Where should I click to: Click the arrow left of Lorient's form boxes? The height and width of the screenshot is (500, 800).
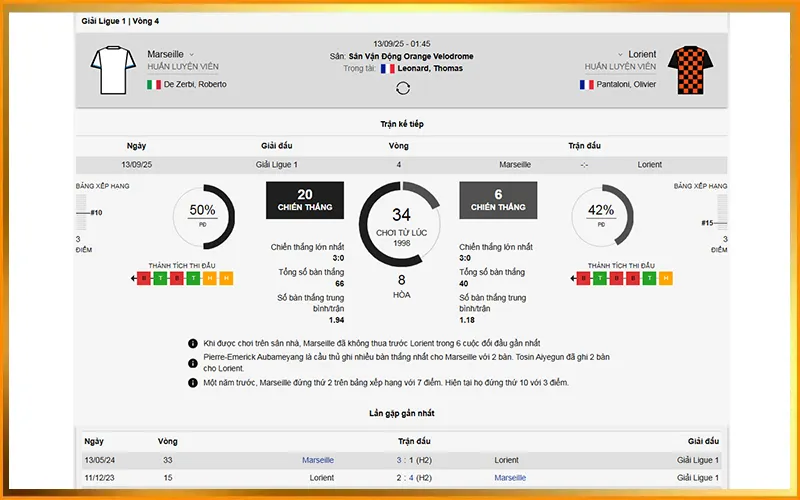[x=571, y=278]
